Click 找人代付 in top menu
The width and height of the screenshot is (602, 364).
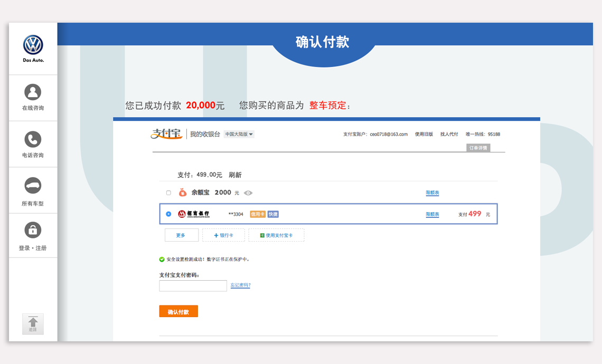tap(449, 135)
